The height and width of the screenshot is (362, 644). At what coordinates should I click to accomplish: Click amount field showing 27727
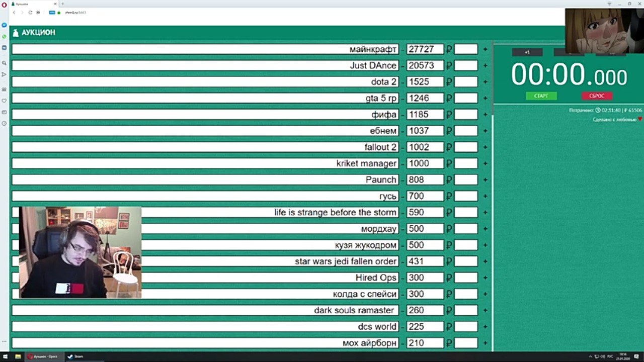[425, 49]
